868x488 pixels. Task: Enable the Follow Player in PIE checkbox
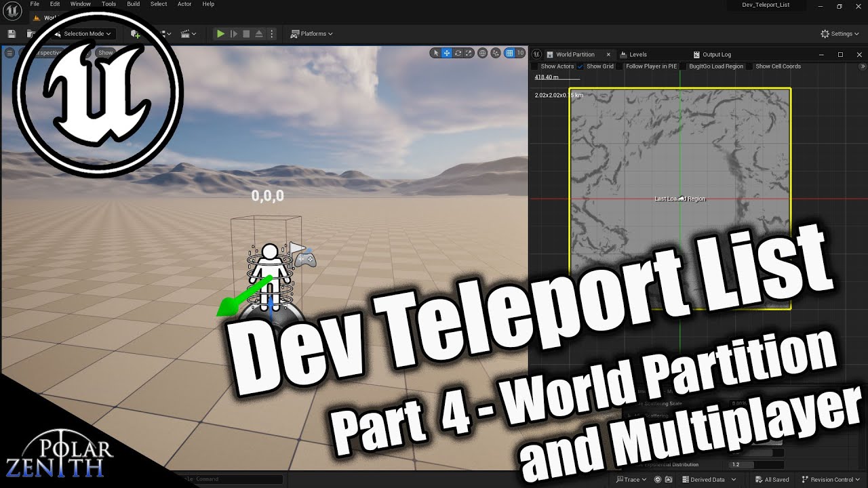tap(620, 66)
